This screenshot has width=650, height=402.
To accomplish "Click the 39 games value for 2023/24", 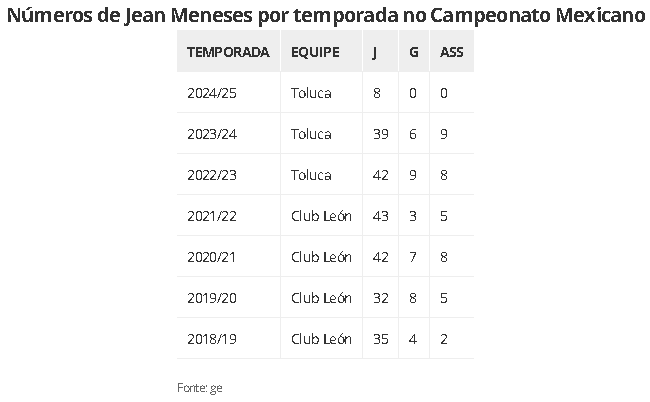I will 381,134.
